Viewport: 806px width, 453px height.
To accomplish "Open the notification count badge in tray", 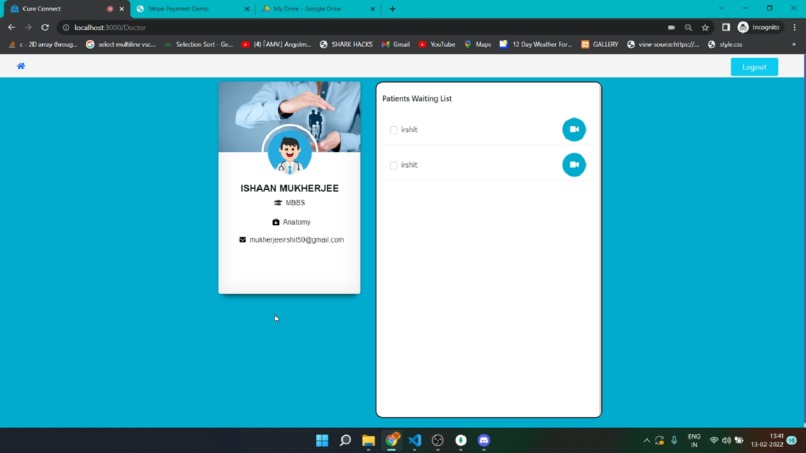I will pos(792,441).
